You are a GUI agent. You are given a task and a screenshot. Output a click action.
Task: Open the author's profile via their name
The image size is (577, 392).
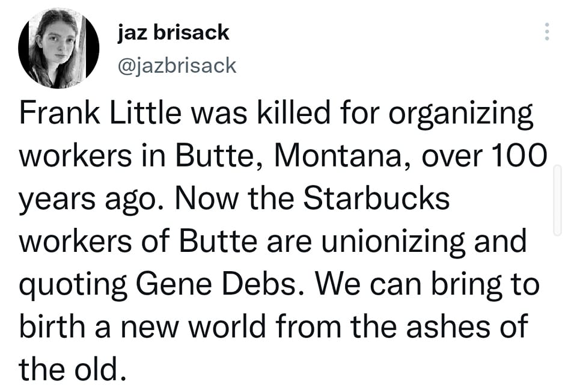click(x=173, y=32)
